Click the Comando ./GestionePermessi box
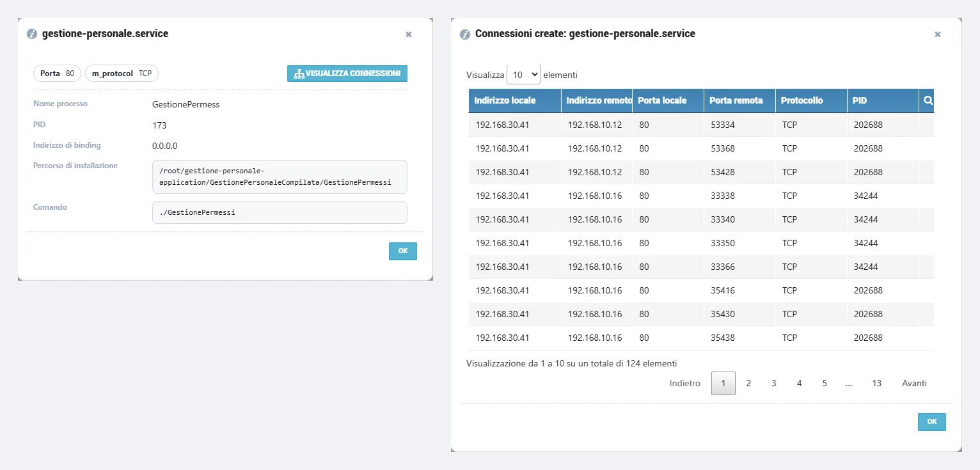The image size is (980, 470). (280, 213)
